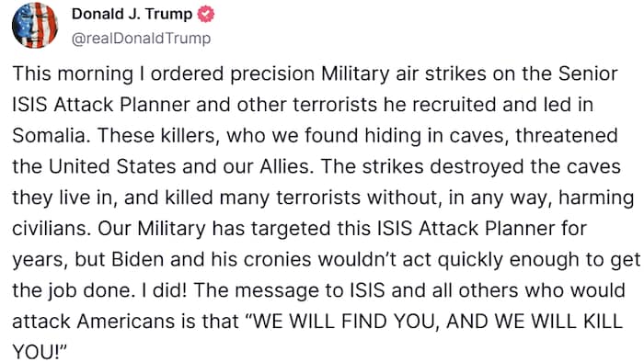Click the phrase United States
Viewport: 644px width, 362px height.
(112, 166)
